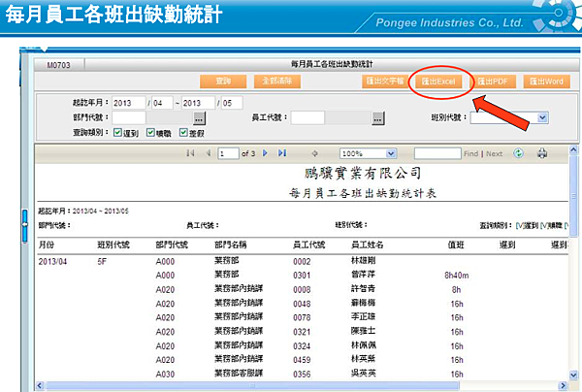Jump to the last report page
582x392 pixels.
(x=282, y=153)
